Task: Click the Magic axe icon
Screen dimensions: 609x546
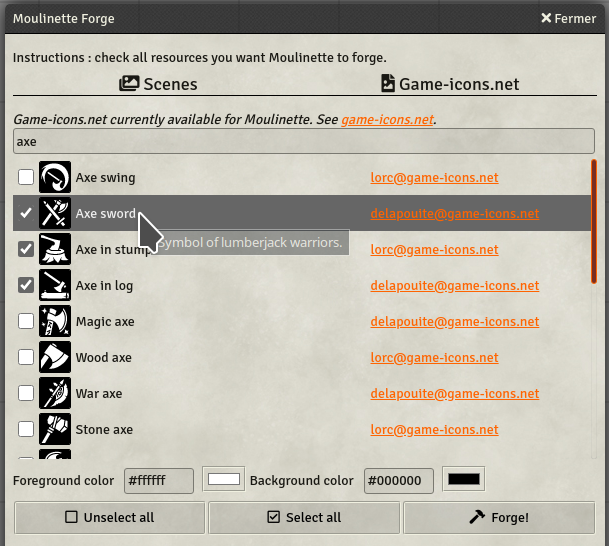Action: pos(55,321)
